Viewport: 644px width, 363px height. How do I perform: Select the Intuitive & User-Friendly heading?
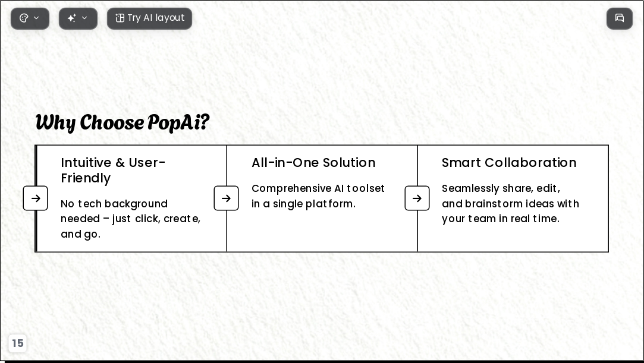[114, 171]
